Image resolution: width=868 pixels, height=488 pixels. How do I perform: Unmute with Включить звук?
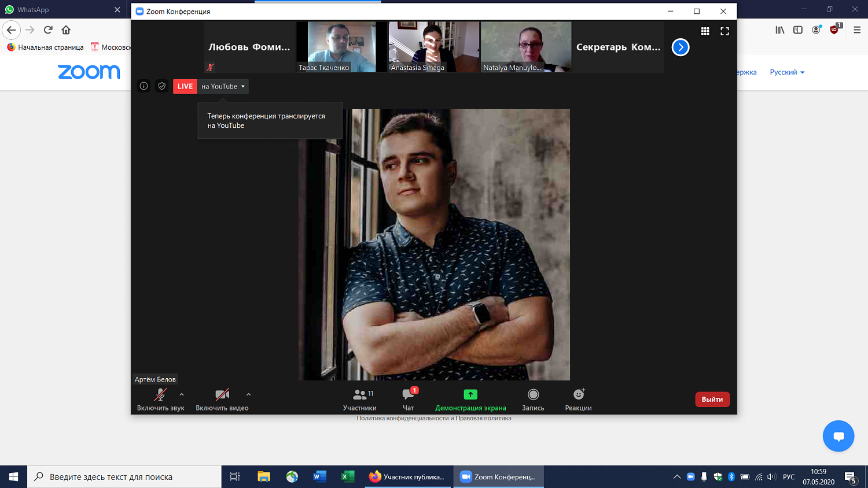(x=160, y=400)
